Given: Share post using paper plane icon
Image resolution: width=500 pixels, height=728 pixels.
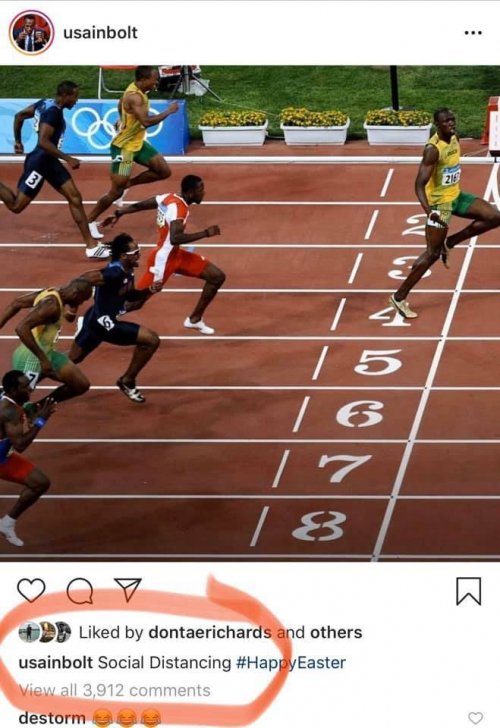Looking at the screenshot, I should point(127,589).
